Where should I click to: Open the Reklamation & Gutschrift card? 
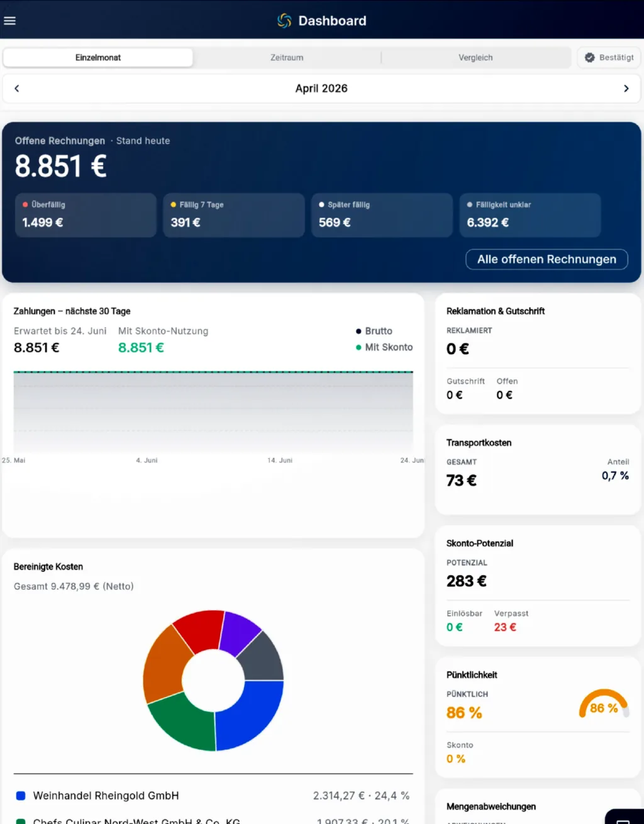(538, 354)
